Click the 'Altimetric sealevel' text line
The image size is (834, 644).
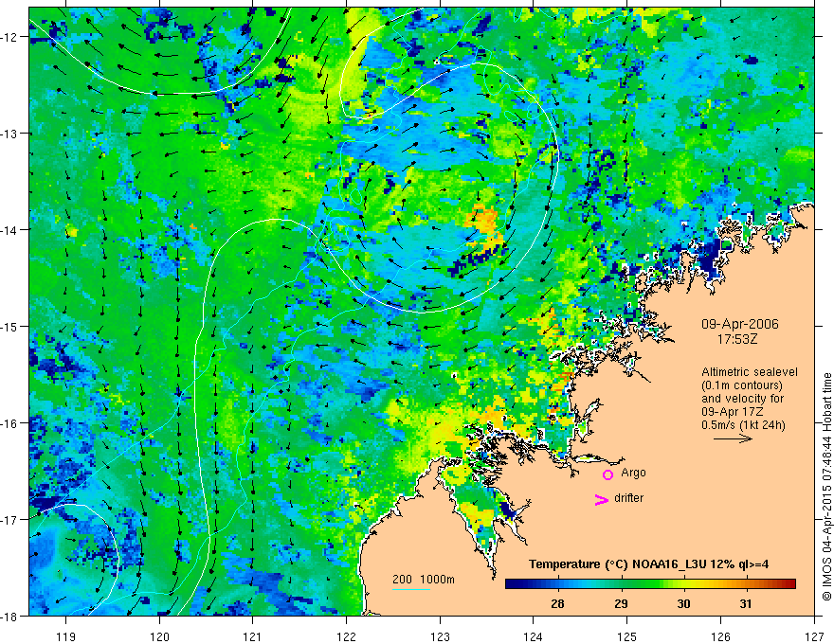pyautogui.click(x=750, y=372)
